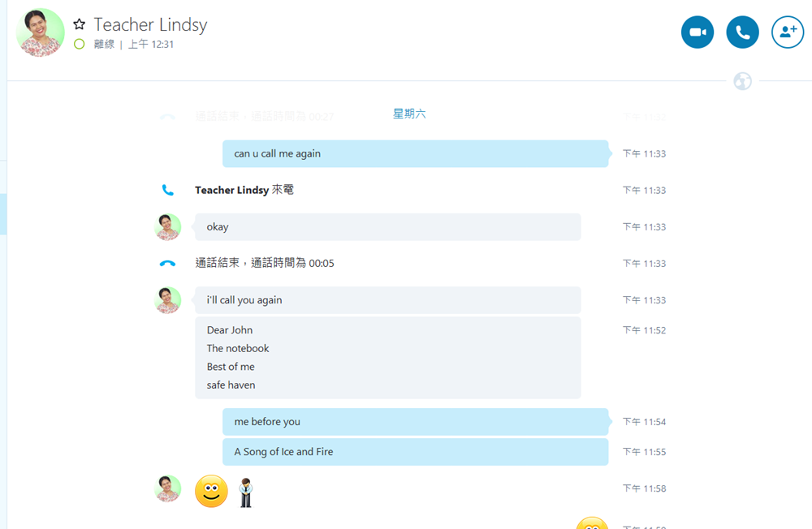Click Lindsy's avatar beside 'okay' message

pyautogui.click(x=168, y=226)
